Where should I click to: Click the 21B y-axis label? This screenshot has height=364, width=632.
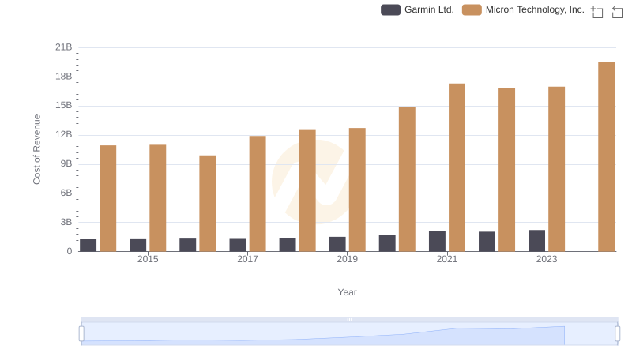pyautogui.click(x=64, y=47)
